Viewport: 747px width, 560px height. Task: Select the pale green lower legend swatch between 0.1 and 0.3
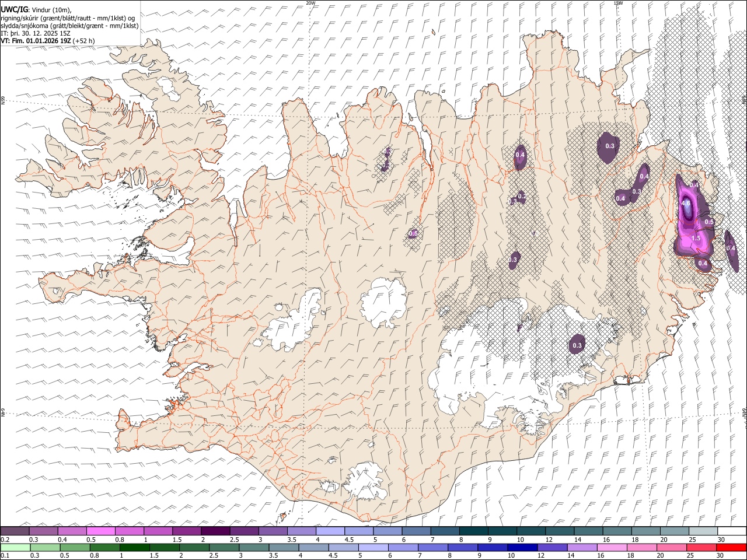coord(15,547)
